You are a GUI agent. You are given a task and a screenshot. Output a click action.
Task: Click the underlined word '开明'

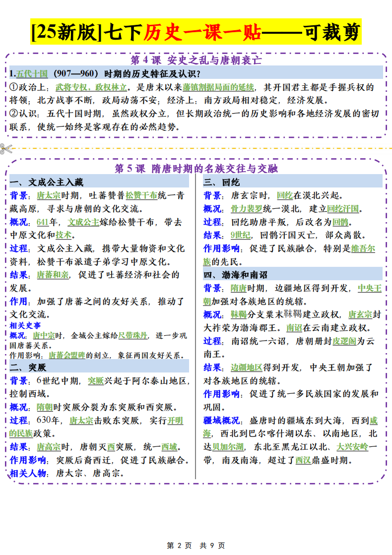[175, 421]
